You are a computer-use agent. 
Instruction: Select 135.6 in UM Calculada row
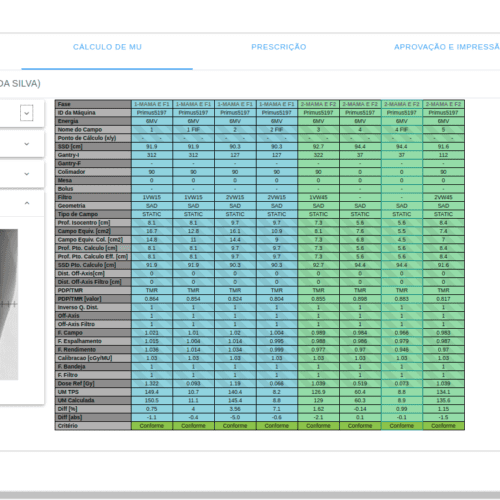443,400
